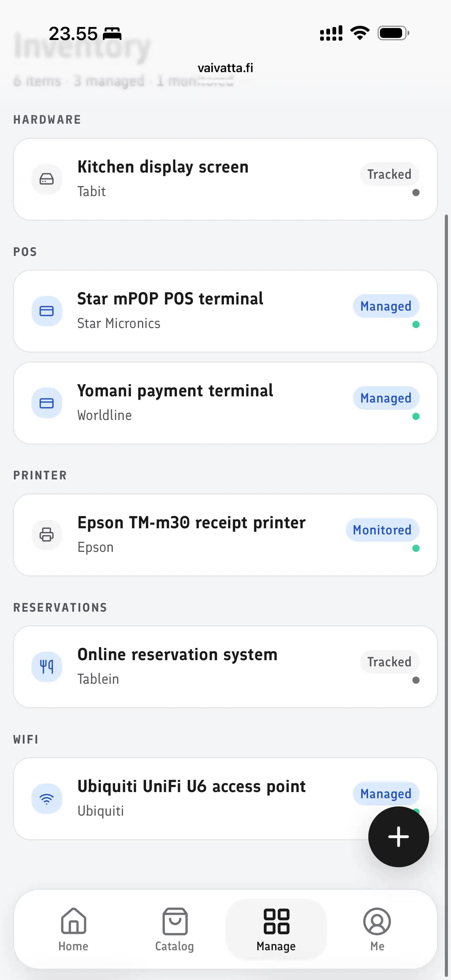Click the vaivatta.fi address at top

pyautogui.click(x=225, y=68)
